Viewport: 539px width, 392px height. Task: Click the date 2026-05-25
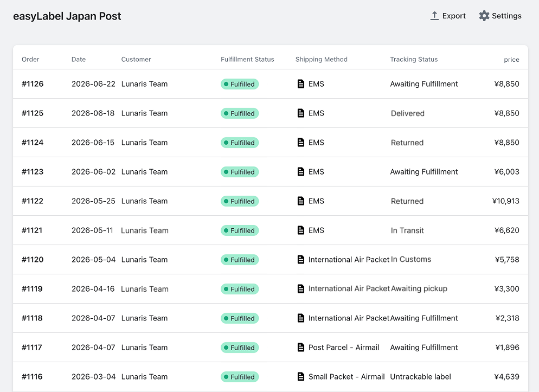pos(93,201)
